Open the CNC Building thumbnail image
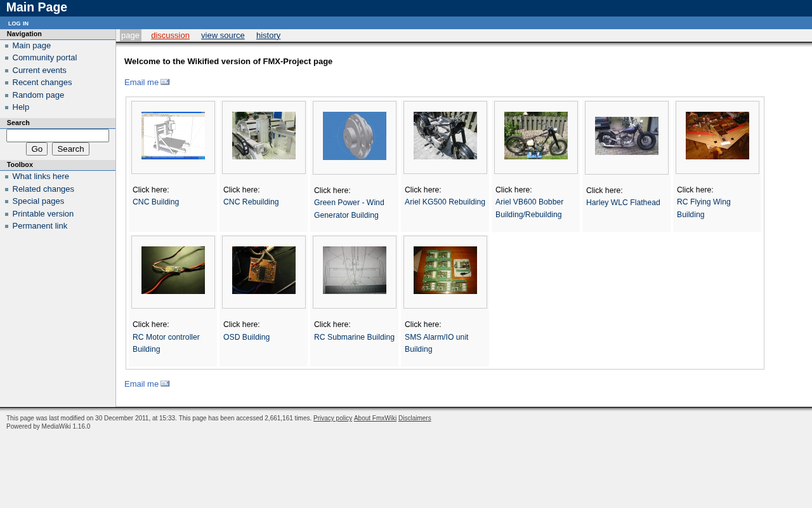Viewport: 812px width, 508px height. point(173,136)
